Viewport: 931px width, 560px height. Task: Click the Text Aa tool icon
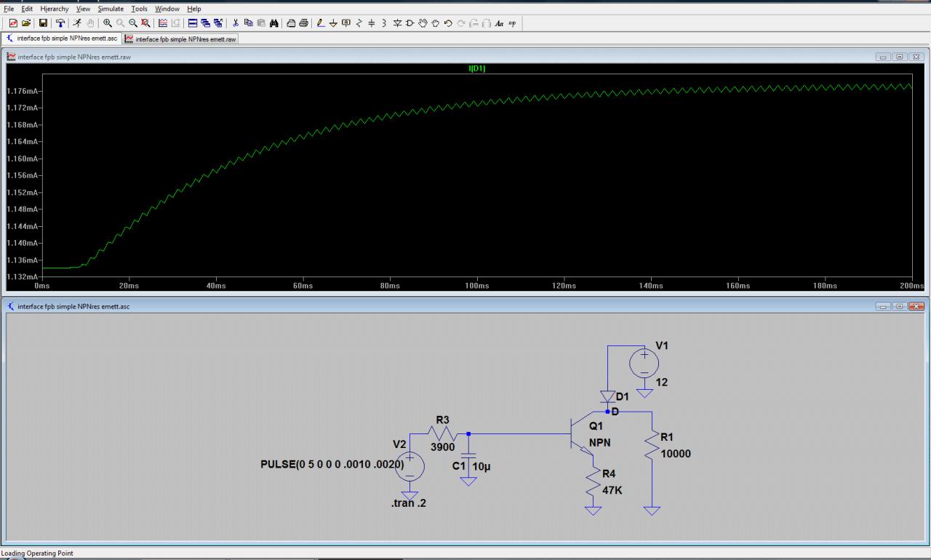pos(499,23)
